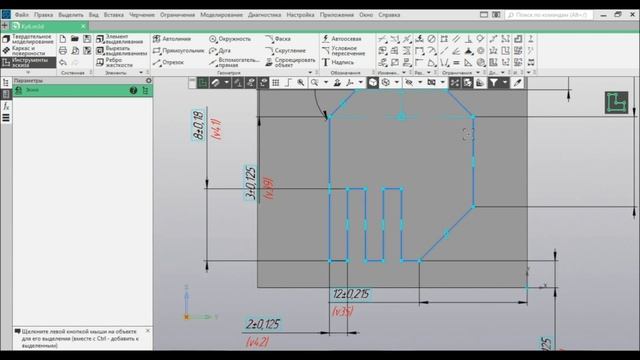
Task: Select dimension 2±0,125
Action: (x=262, y=324)
